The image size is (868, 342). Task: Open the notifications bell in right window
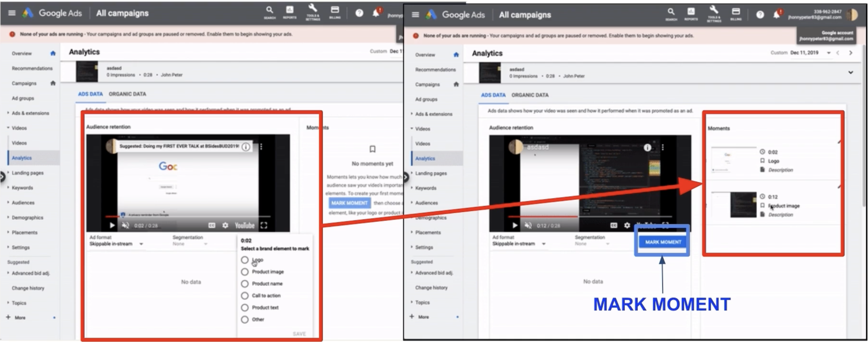(776, 14)
